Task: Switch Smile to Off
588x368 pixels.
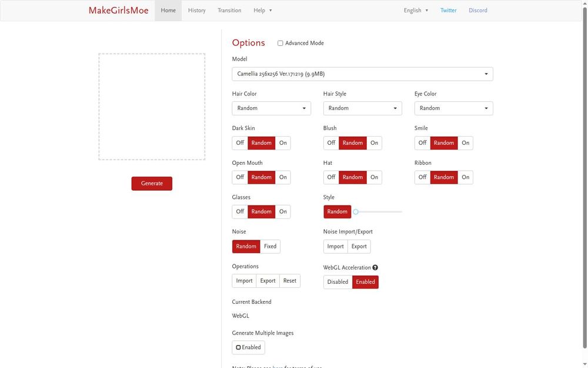Action: [422, 142]
